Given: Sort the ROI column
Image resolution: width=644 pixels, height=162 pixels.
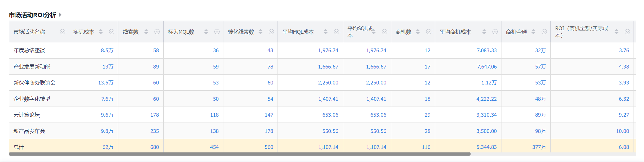Looking at the screenshot, I should [x=617, y=32].
